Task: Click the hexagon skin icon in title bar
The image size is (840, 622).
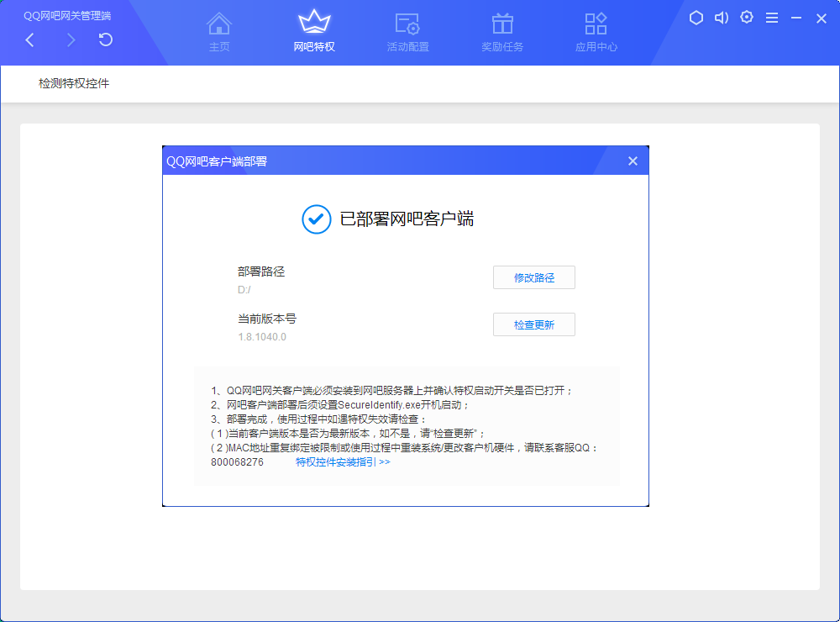Action: tap(696, 17)
